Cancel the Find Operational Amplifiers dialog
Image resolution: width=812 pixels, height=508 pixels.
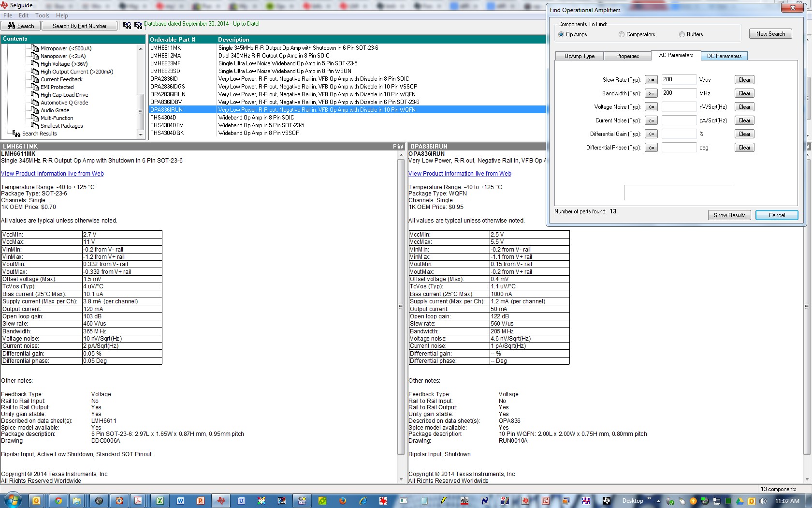tap(777, 215)
